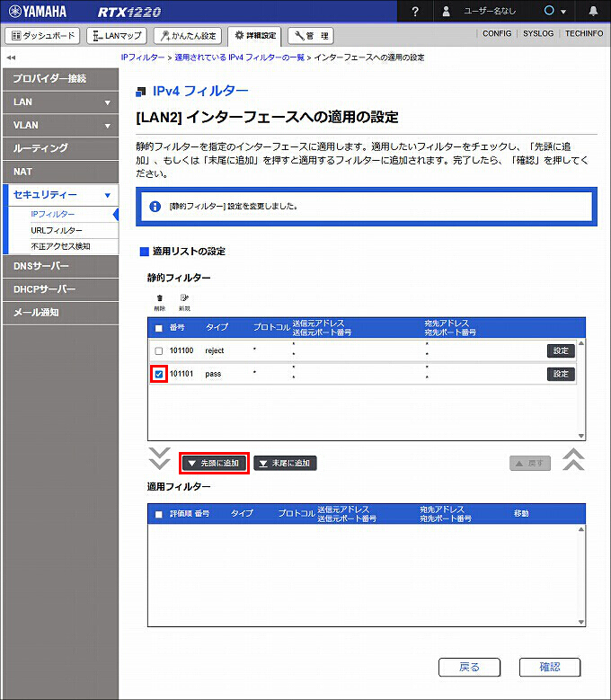Click the ユーザー名なし user label
This screenshot has height=700, width=611.
click(490, 11)
